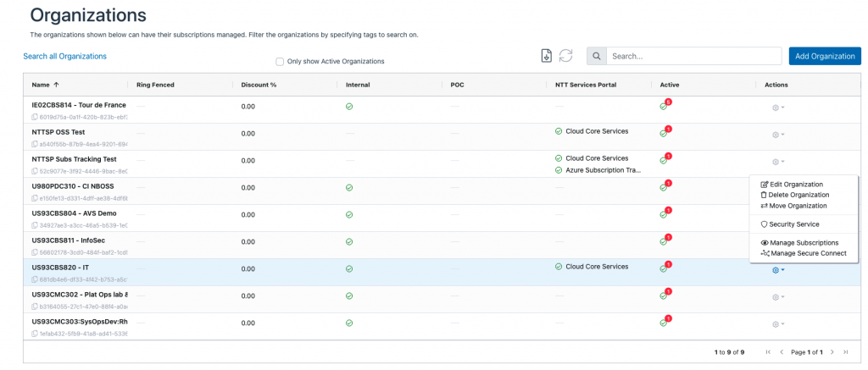868x370 pixels.
Task: Sort by NTT Services Portal column header
Action: point(586,85)
